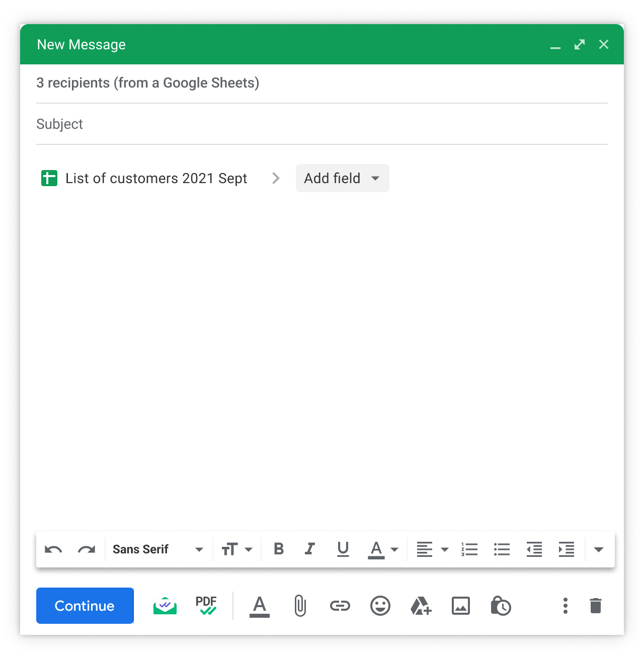Click the Subject input field

[322, 124]
